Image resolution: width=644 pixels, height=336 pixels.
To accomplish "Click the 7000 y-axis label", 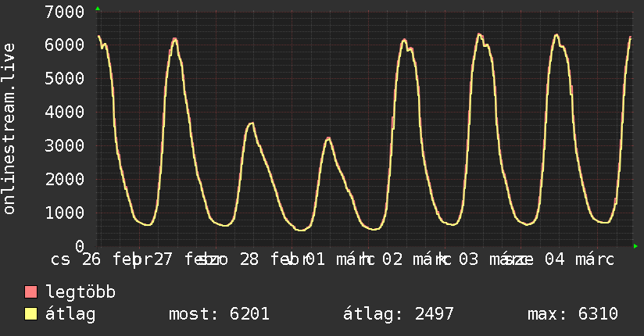I will pyautogui.click(x=65, y=12).
